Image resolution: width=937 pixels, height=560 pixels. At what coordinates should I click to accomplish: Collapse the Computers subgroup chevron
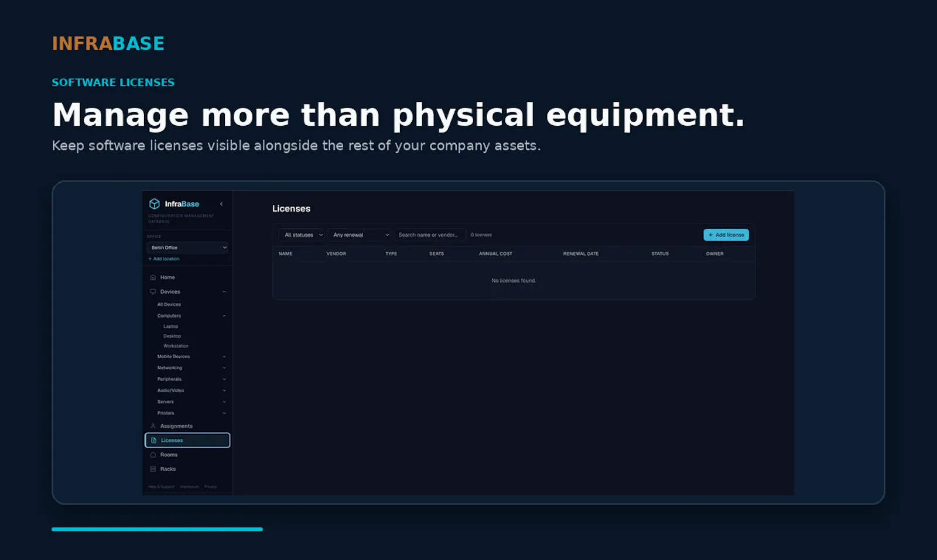pos(224,316)
